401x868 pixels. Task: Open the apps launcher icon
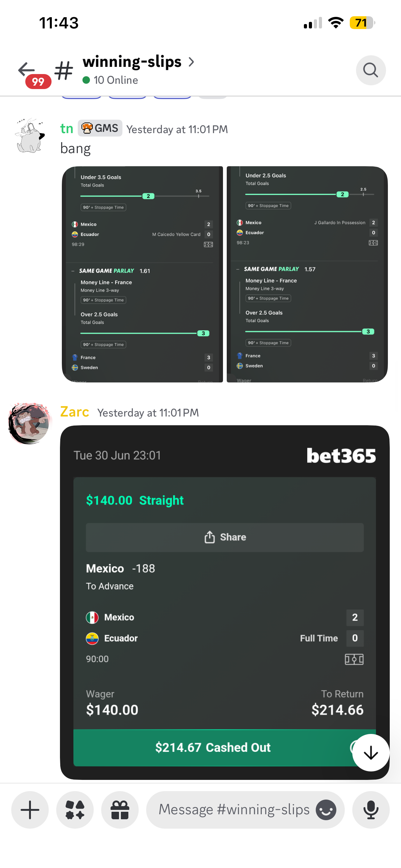pyautogui.click(x=75, y=810)
